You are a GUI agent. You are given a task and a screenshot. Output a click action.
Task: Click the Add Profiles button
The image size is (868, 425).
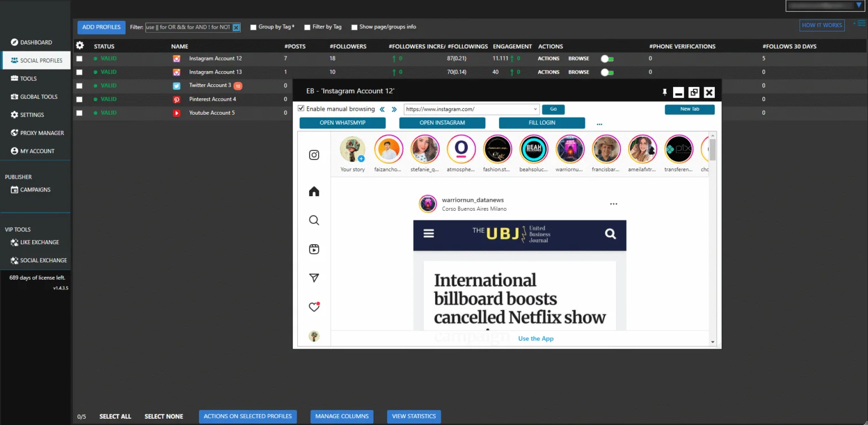coord(101,27)
